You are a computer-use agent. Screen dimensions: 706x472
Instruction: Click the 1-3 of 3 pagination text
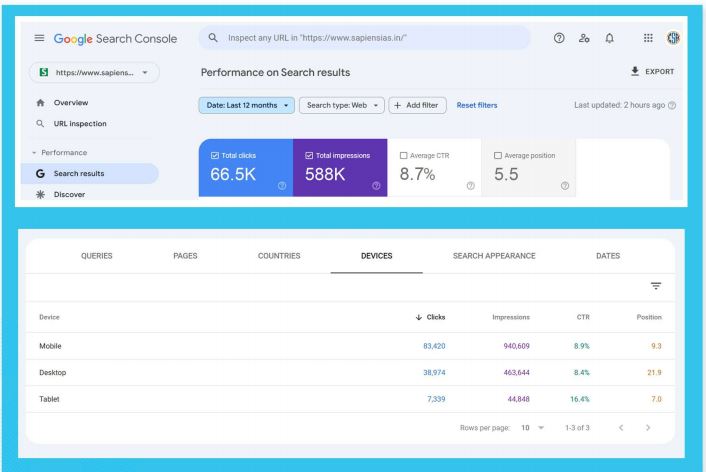pyautogui.click(x=577, y=427)
